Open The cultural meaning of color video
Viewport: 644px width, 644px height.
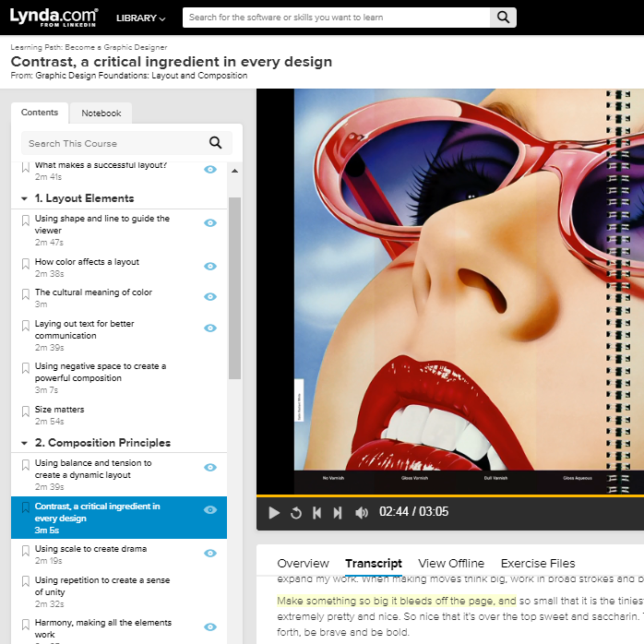pyautogui.click(x=93, y=292)
